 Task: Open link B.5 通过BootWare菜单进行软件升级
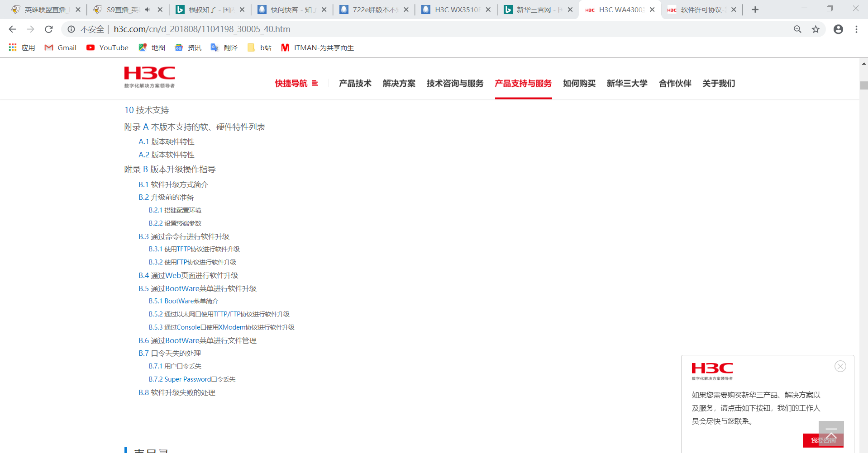[x=197, y=288]
